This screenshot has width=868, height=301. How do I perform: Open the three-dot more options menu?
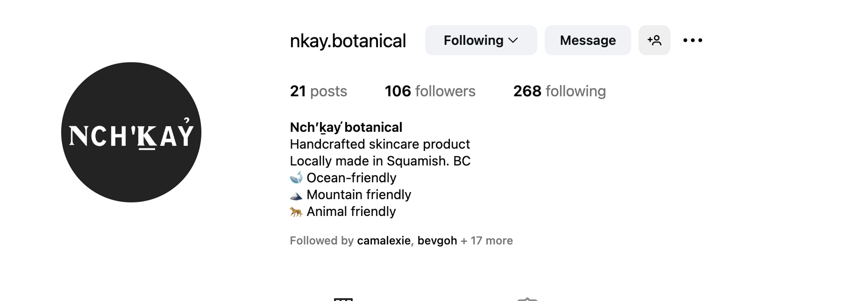point(692,40)
